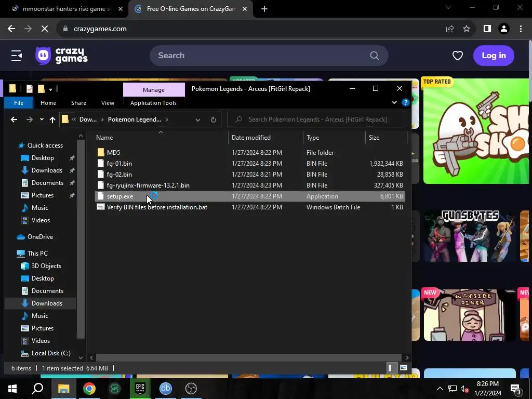Open Explorer help question icon
This screenshot has height=399, width=532.
(x=405, y=102)
